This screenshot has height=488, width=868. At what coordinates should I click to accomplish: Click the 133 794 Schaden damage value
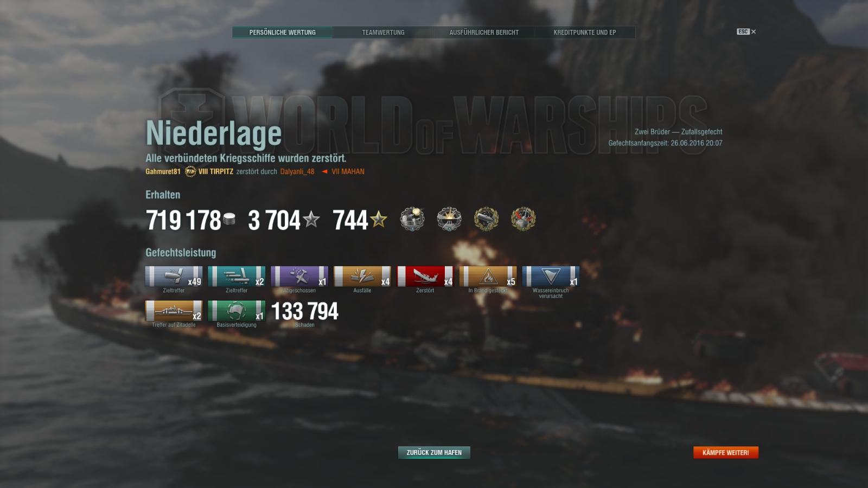(x=304, y=311)
